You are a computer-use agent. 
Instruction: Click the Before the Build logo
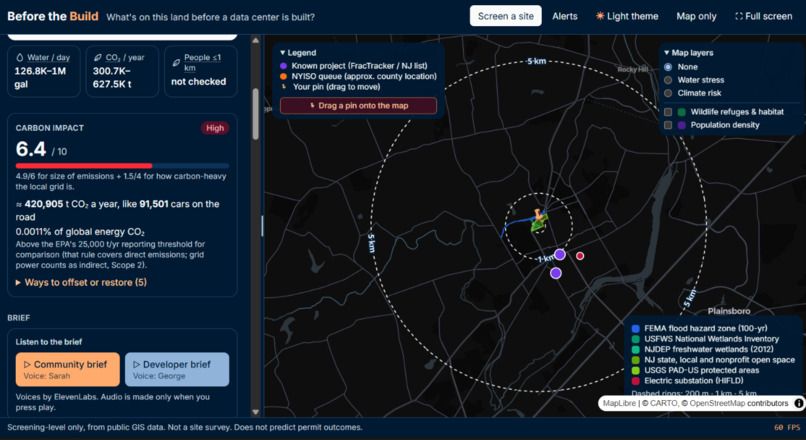52,16
